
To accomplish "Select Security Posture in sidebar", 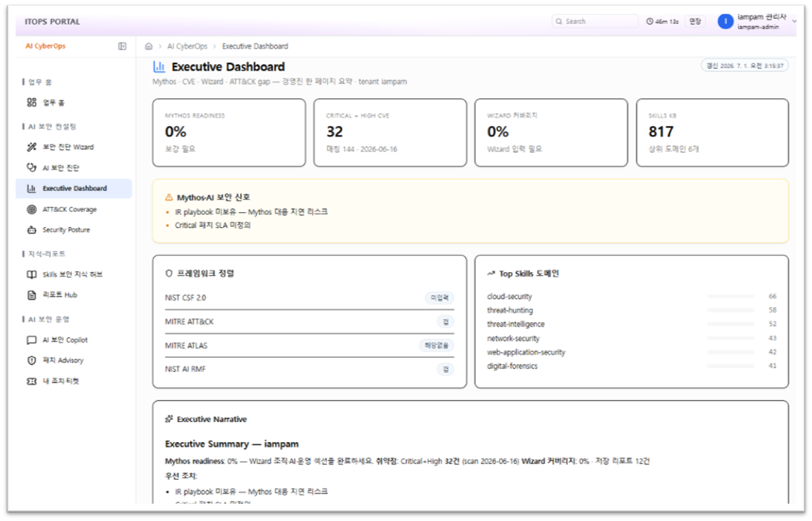I will (74, 230).
